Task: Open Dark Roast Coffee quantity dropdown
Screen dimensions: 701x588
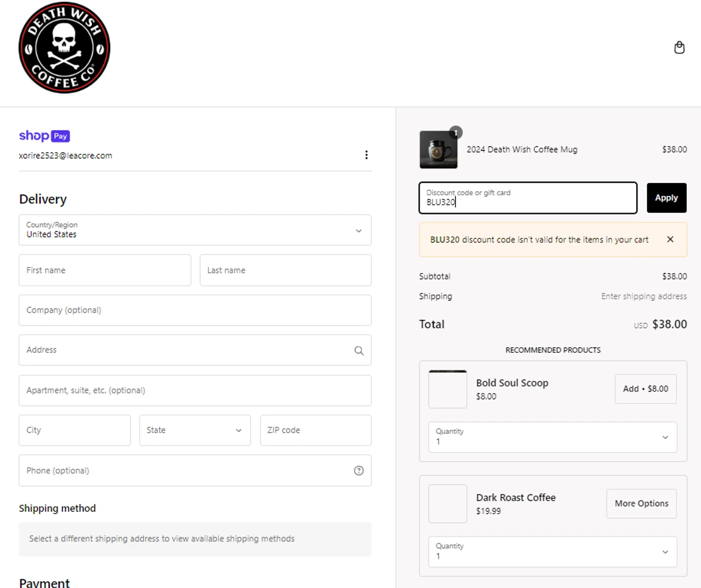Action: [x=553, y=552]
